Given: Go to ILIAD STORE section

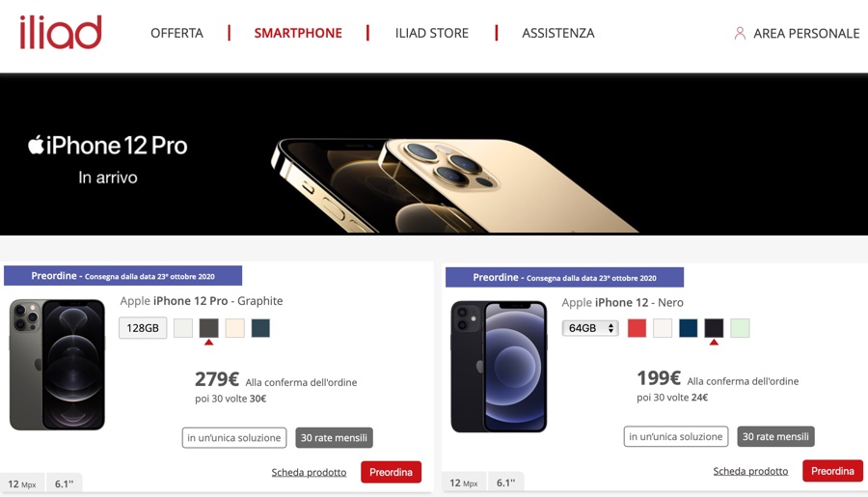Looking at the screenshot, I should 432,33.
